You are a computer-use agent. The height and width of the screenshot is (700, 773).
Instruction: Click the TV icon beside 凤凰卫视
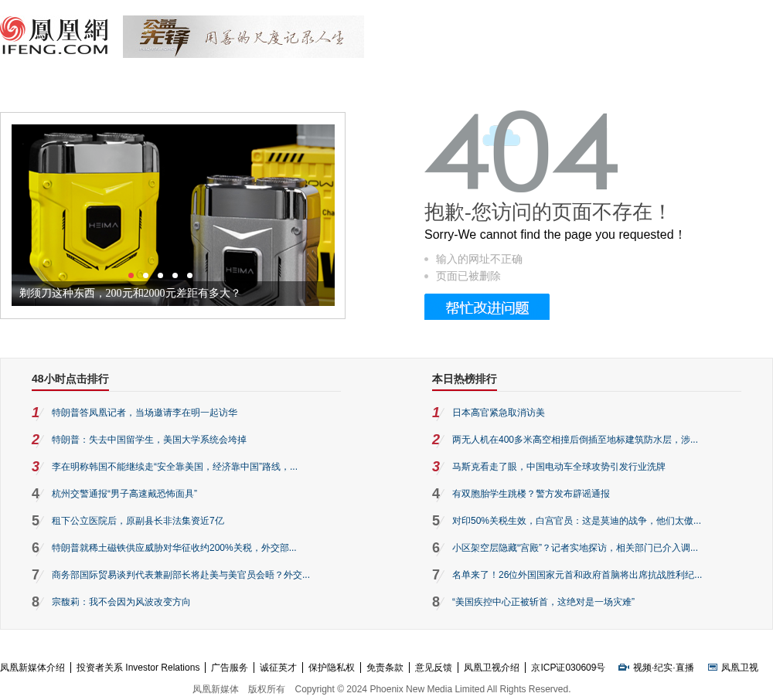713,668
